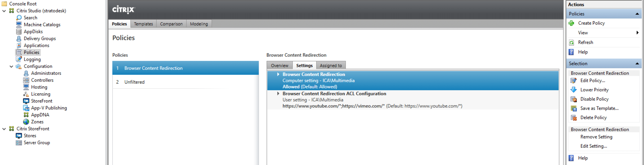Screen dimensions: 644x165
Task: Click Delete Policy action
Action: (x=593, y=118)
